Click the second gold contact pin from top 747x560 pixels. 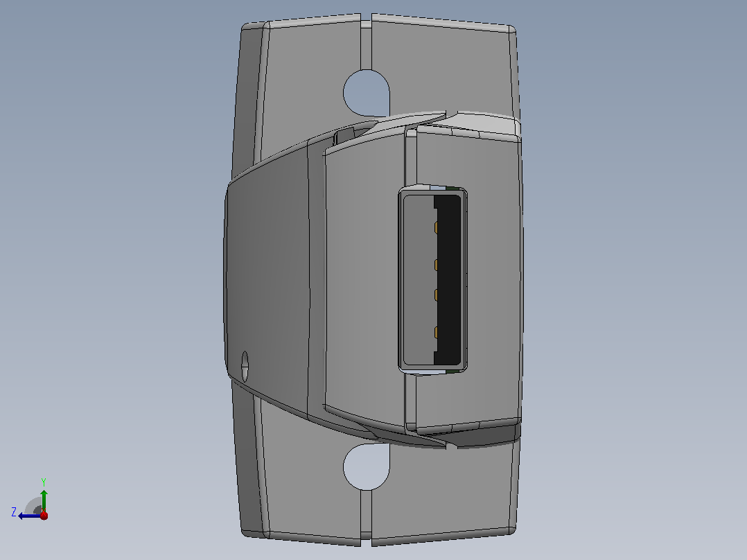point(436,265)
